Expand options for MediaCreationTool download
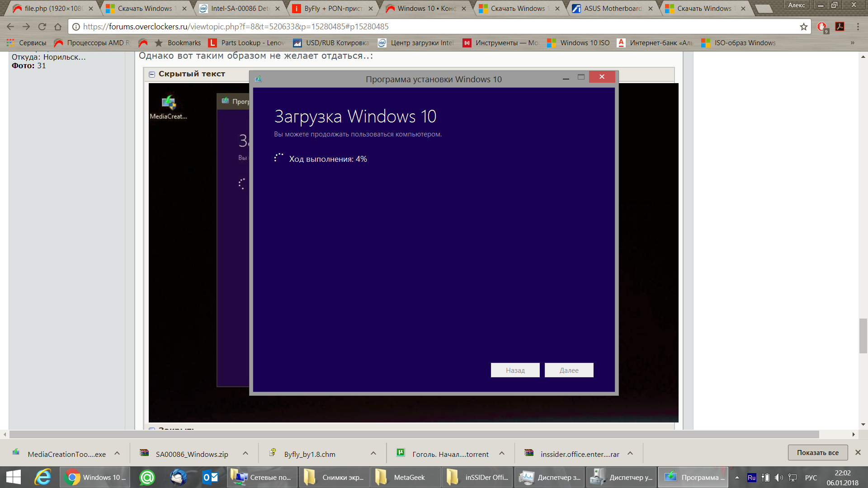 click(117, 453)
